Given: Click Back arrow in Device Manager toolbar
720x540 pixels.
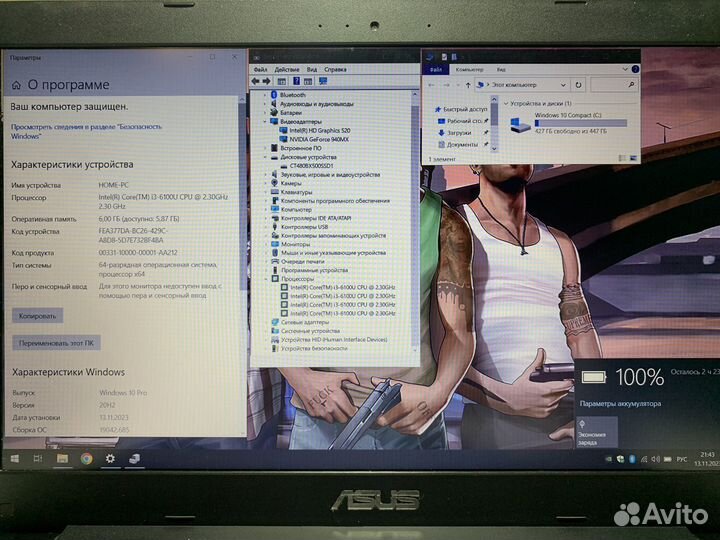Looking at the screenshot, I should click(x=255, y=81).
